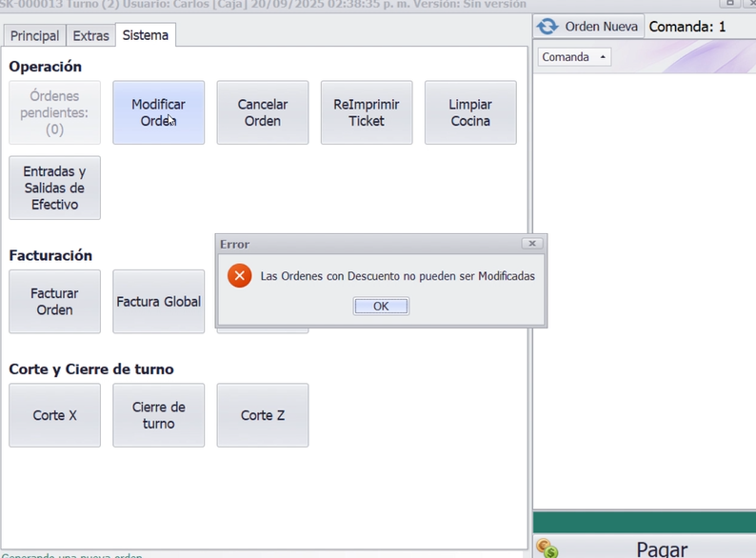Close the Error dialog with X
This screenshot has width=756, height=558.
pos(532,244)
